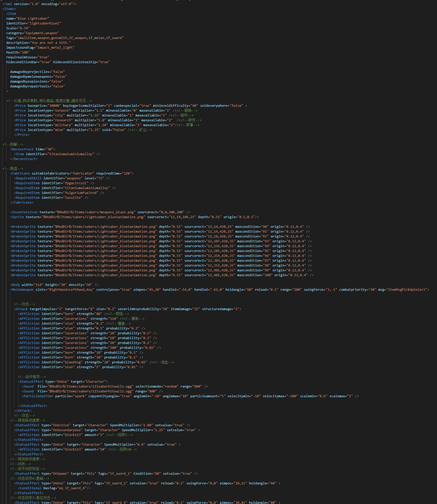Click Affliction bleeding strength="20" line
The image size is (437, 504).
click(x=96, y=362)
